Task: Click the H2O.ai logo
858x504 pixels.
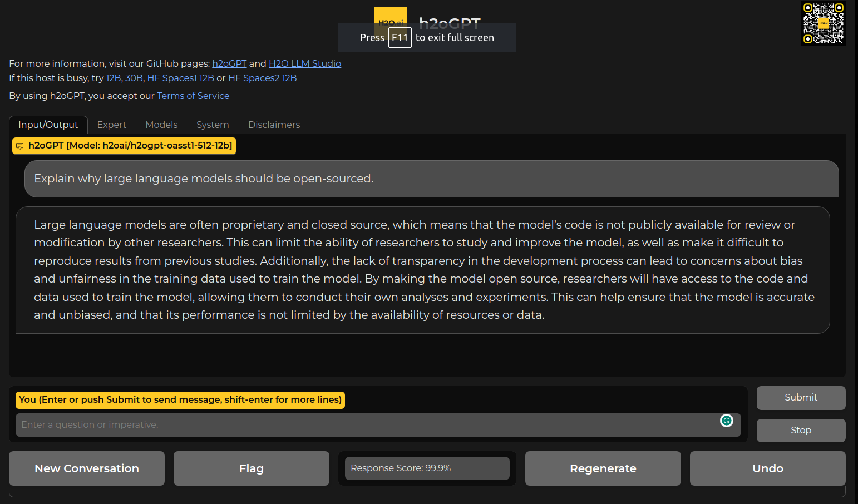Action: [x=390, y=16]
